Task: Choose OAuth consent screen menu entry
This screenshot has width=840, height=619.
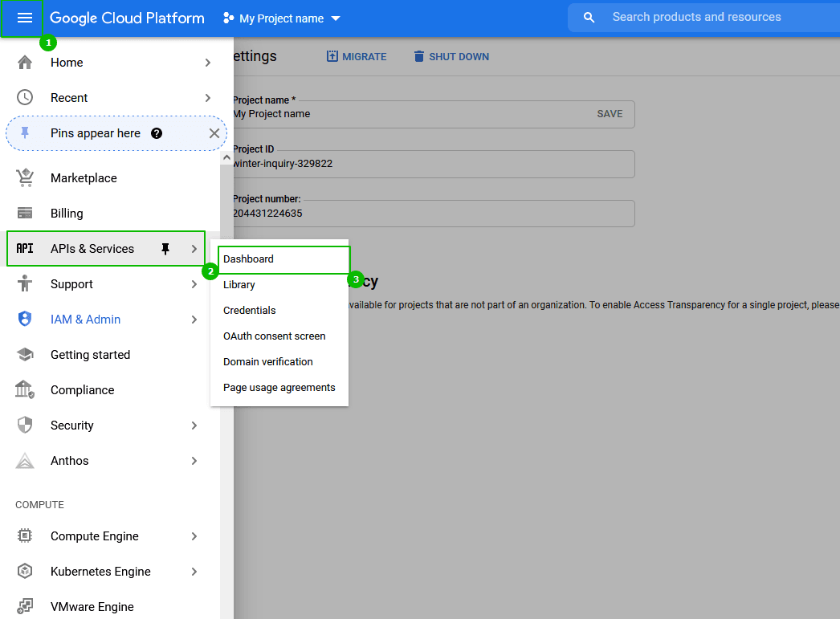Action: (275, 336)
